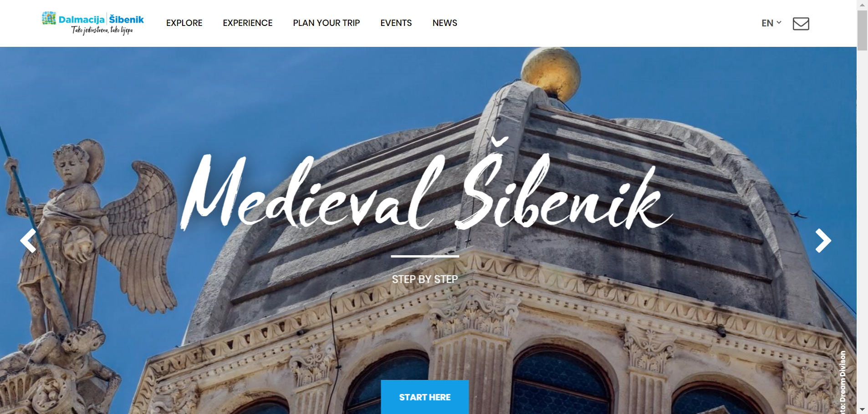Go to the previous slide arrow
This screenshot has width=868, height=414.
28,241
